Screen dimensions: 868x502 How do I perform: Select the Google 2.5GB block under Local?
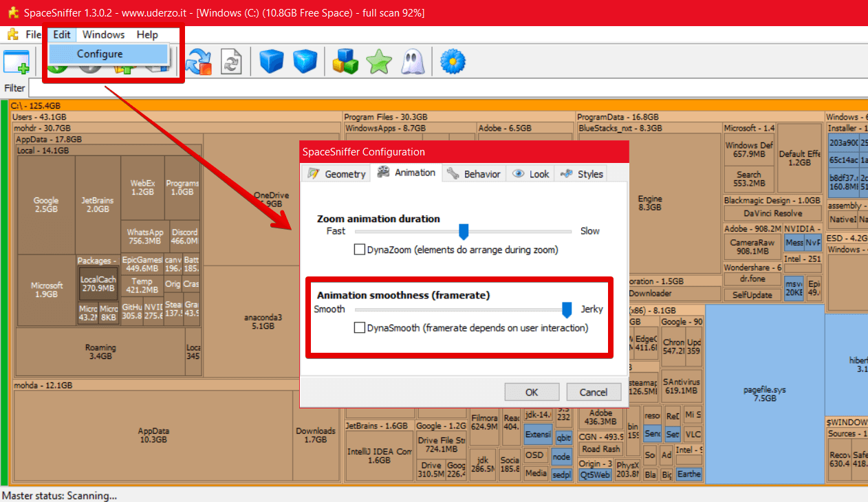coord(46,205)
